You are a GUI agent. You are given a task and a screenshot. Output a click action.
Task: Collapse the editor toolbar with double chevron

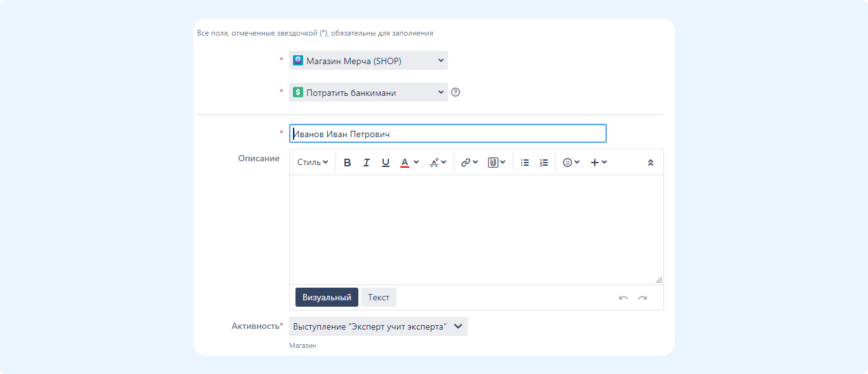651,163
